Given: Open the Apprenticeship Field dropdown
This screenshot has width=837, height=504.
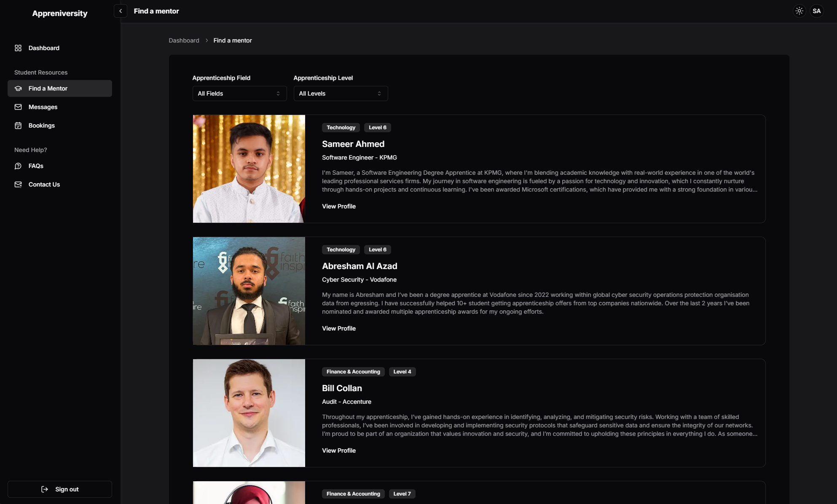Looking at the screenshot, I should (239, 93).
